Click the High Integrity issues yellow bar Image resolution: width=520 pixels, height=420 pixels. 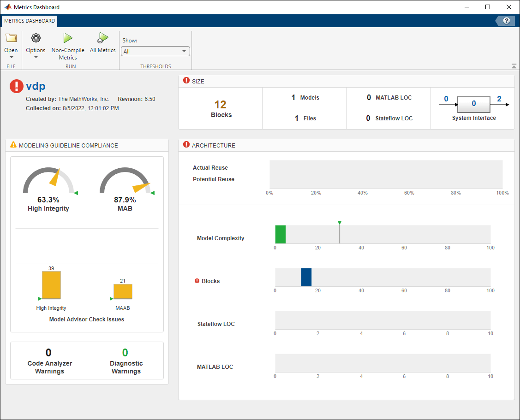51,285
